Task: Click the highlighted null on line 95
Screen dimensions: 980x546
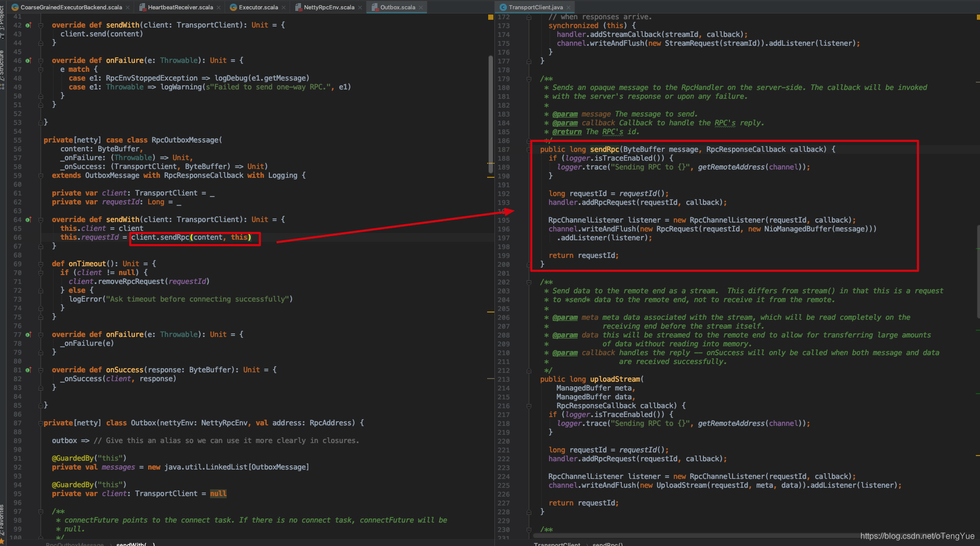Action: click(218, 493)
